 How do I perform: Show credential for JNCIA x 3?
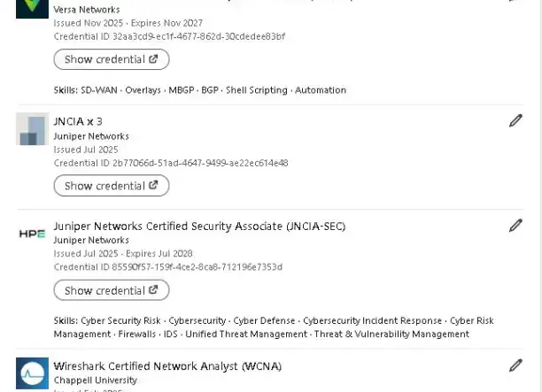(111, 186)
